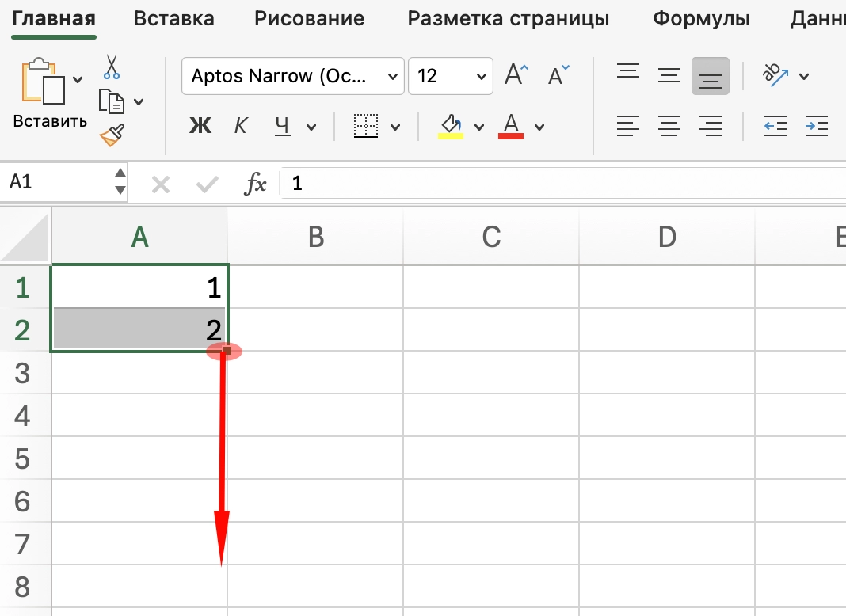Screen dimensions: 846x616
Task: Apply Format Painter
Action: [x=111, y=135]
